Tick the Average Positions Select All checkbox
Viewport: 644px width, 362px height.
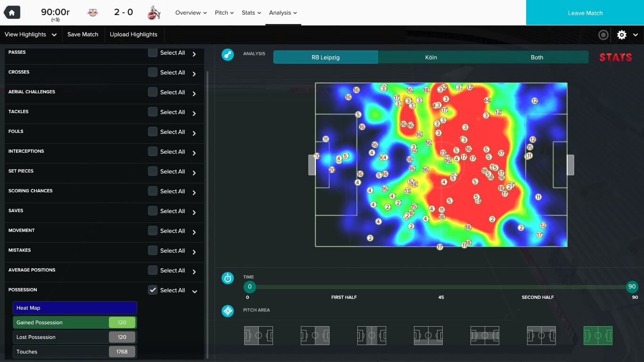152,271
